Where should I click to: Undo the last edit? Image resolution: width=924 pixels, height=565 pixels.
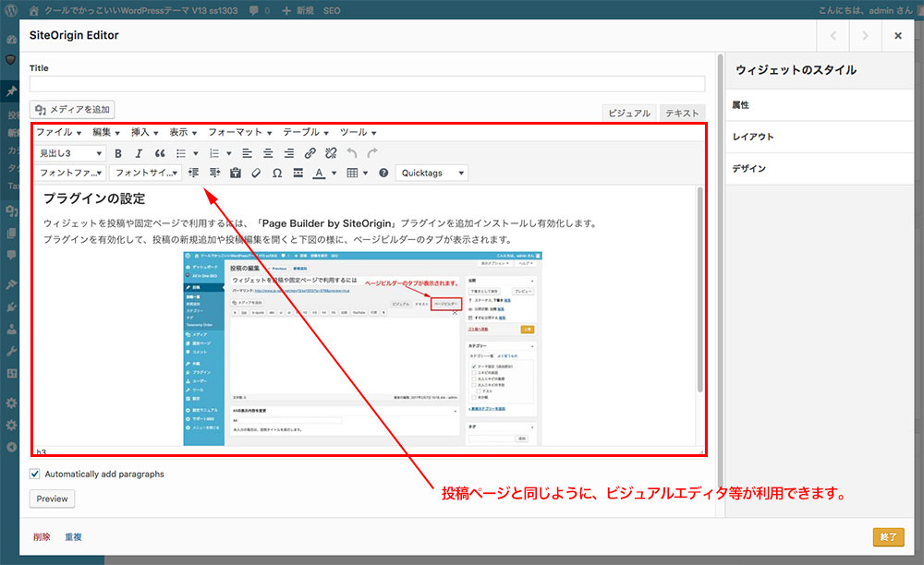[x=352, y=153]
